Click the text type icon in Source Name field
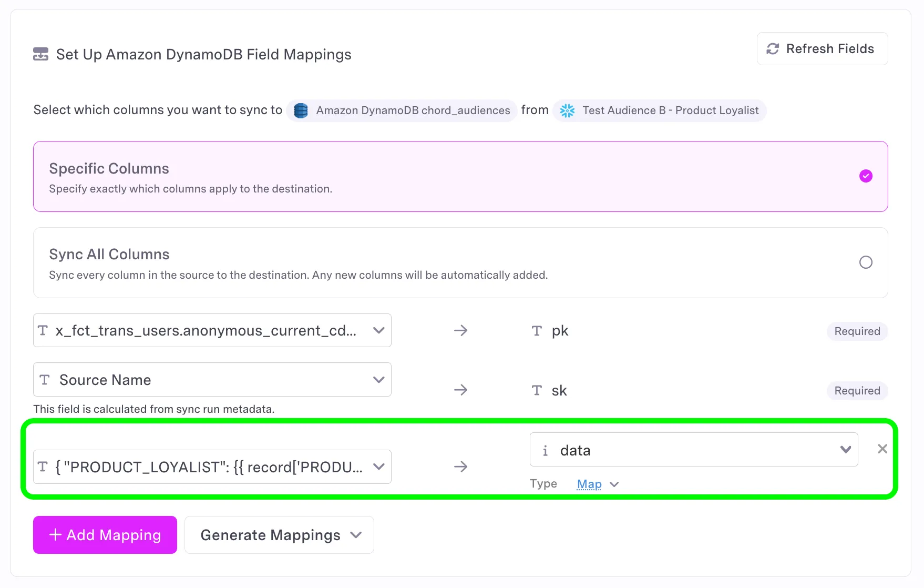 [x=45, y=380]
